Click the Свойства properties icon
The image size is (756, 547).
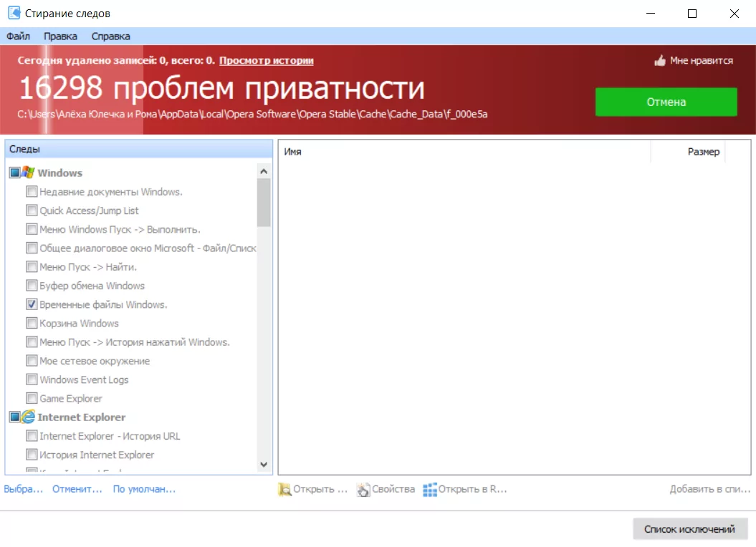click(363, 489)
